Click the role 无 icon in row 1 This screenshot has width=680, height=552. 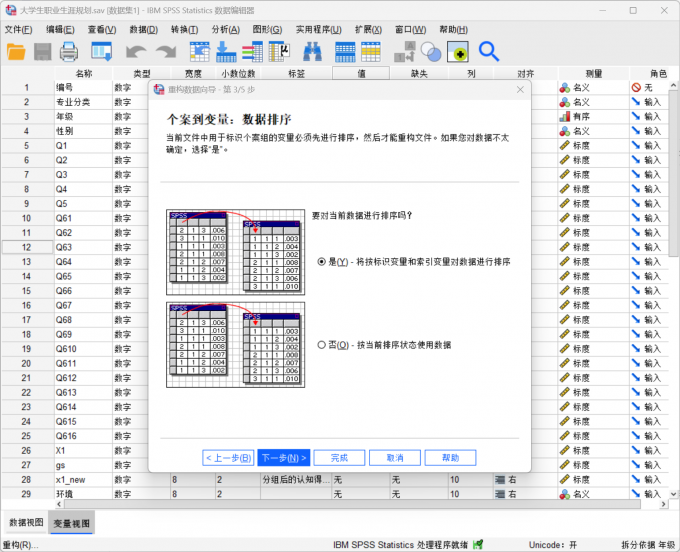tap(636, 88)
